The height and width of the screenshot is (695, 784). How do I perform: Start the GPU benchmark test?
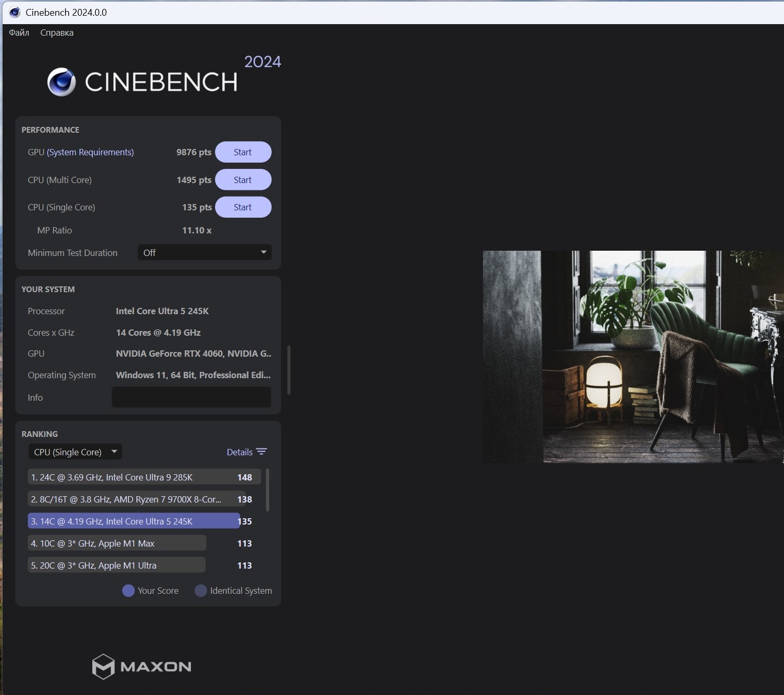coord(243,152)
